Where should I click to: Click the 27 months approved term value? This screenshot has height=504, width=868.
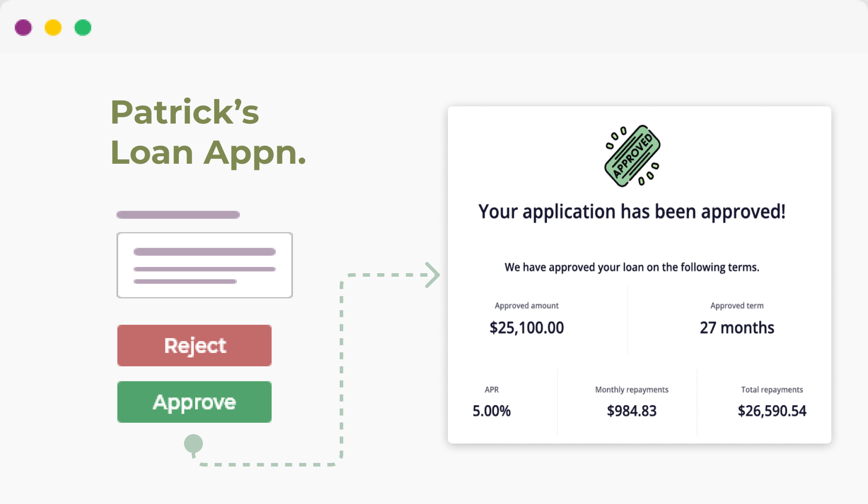(x=737, y=328)
